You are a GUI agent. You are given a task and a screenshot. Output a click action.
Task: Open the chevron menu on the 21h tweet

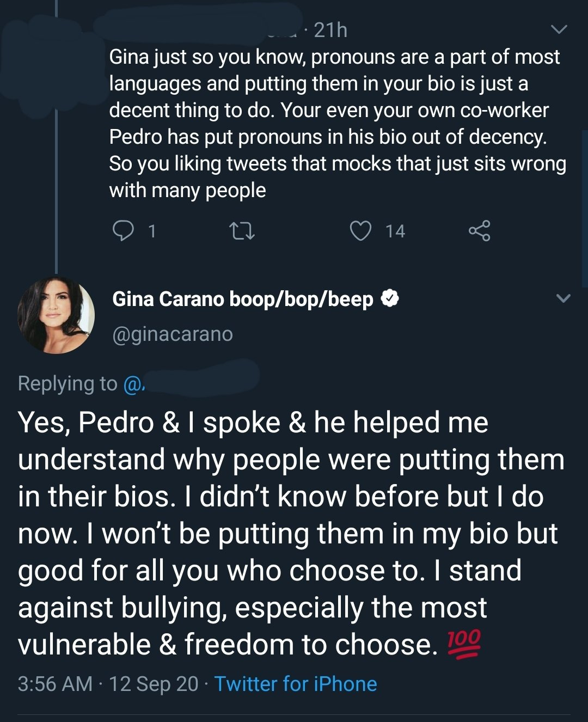[x=559, y=29]
